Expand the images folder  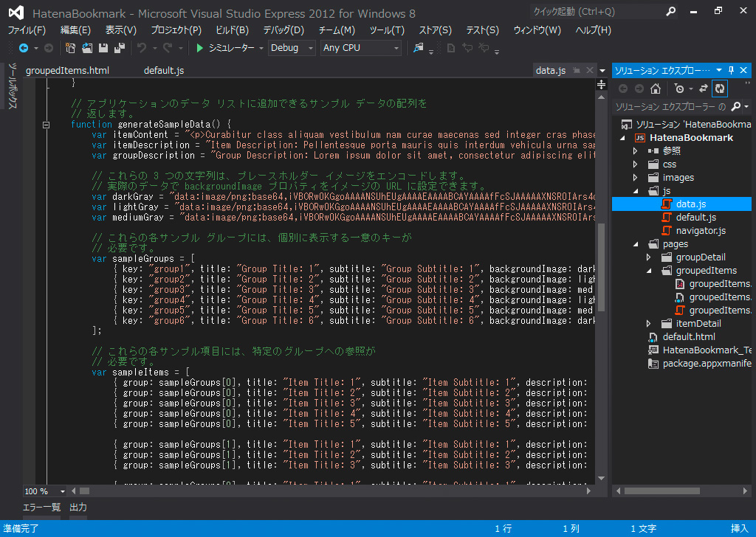click(x=636, y=178)
